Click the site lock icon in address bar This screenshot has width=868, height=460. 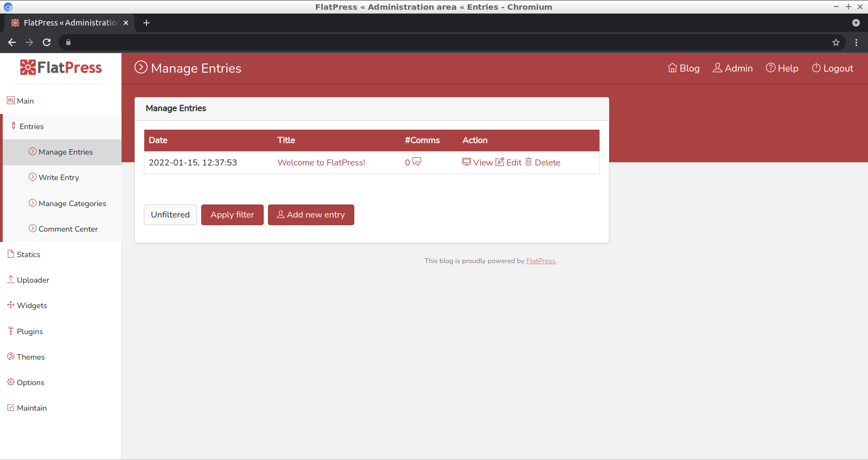(68, 42)
